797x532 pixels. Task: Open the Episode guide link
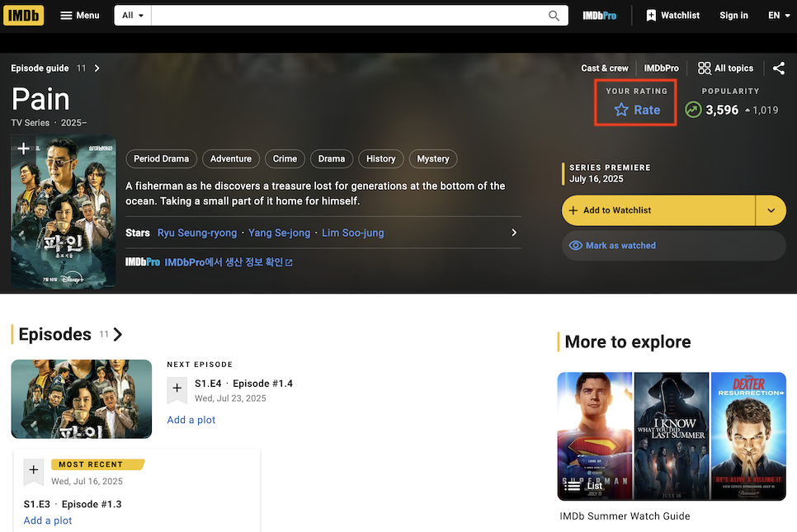click(40, 68)
